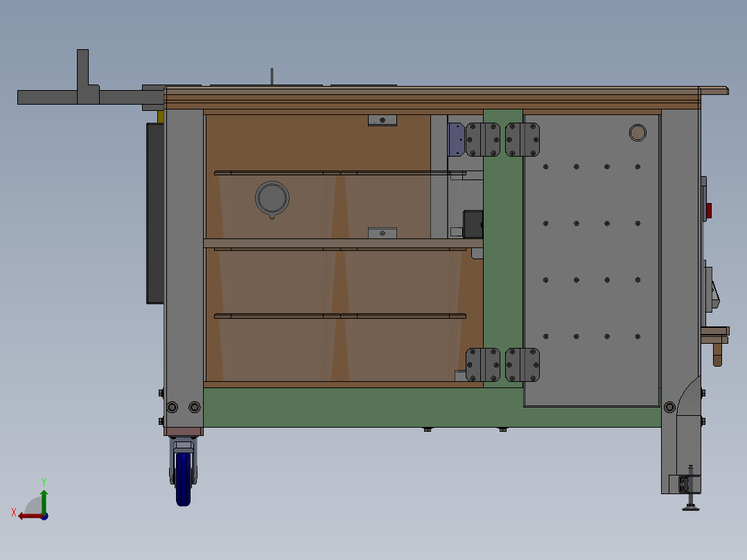Select the left bolt on the left leg face
This screenshot has height=560, width=747.
[x=173, y=407]
